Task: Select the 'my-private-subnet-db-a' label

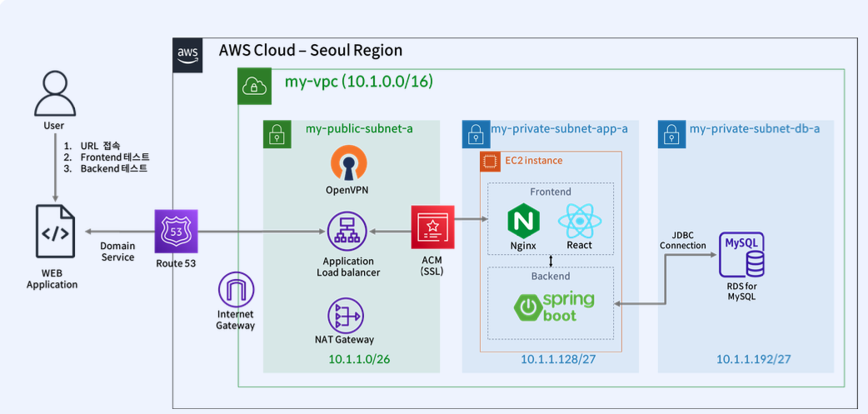Action: [755, 129]
